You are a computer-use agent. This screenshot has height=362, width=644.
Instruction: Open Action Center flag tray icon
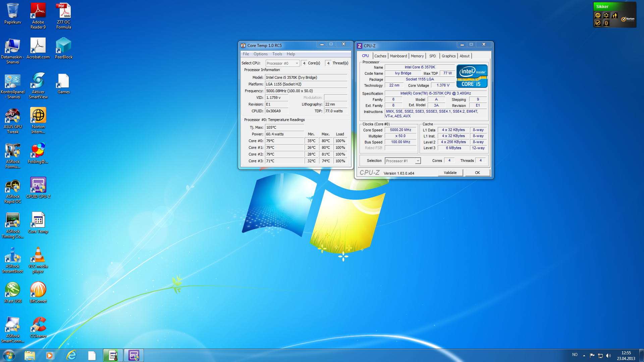(592, 355)
